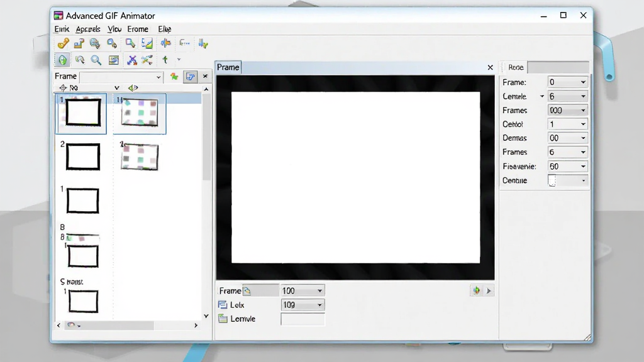Open the Apcrels menu
Screen dimensions: 644x362
(88, 29)
